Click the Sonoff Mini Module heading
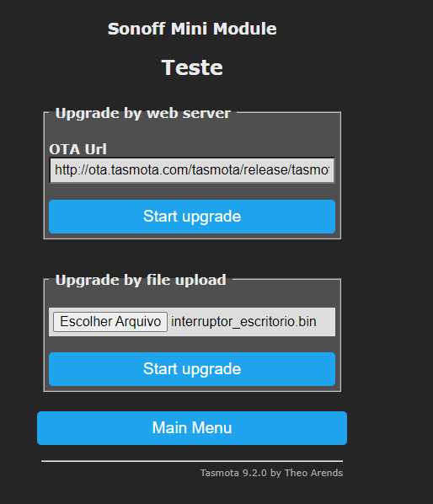The width and height of the screenshot is (433, 504). [192, 29]
